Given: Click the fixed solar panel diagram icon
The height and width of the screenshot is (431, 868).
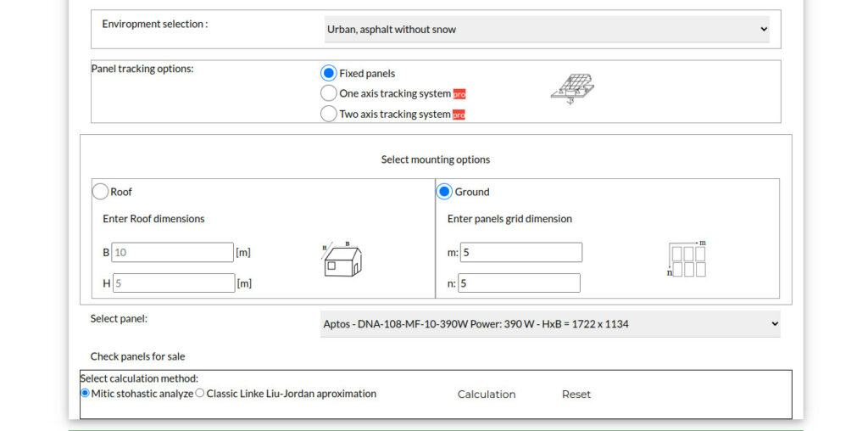Looking at the screenshot, I should pos(572,88).
